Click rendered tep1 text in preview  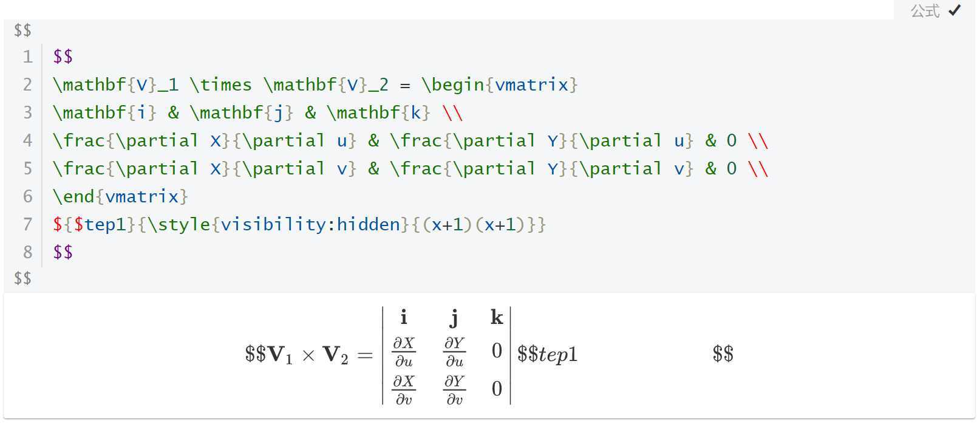pyautogui.click(x=557, y=354)
